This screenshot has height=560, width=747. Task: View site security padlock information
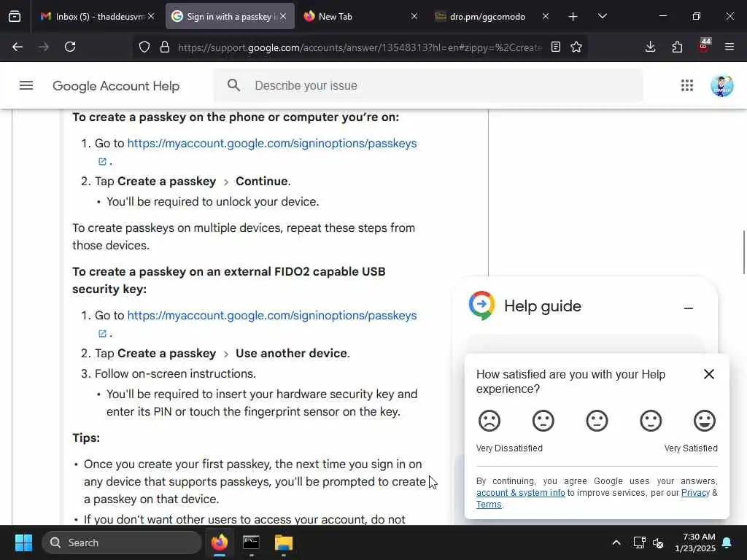click(x=165, y=47)
